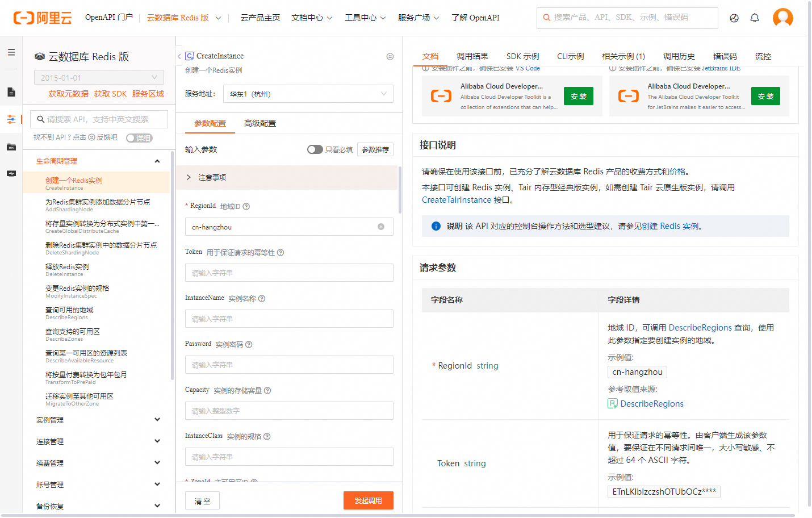This screenshot has height=518, width=812.
Task: Open the 云数据库 Redis 版 product dropdown
Action: point(184,18)
